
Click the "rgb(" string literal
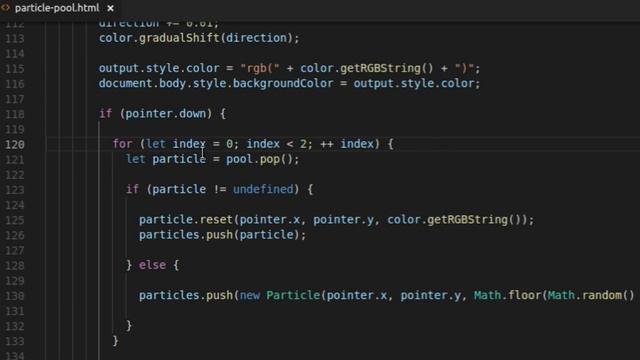coord(260,68)
